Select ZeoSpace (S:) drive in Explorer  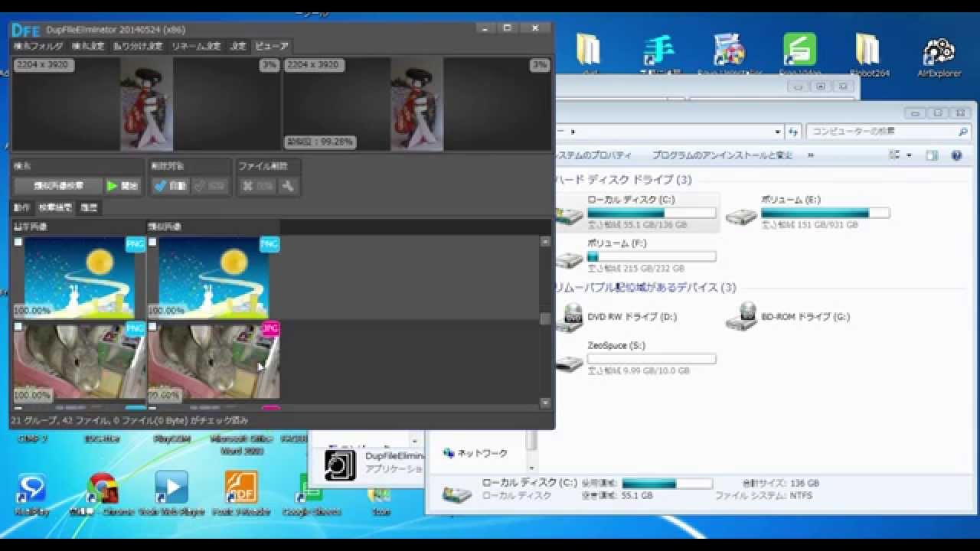[637, 358]
